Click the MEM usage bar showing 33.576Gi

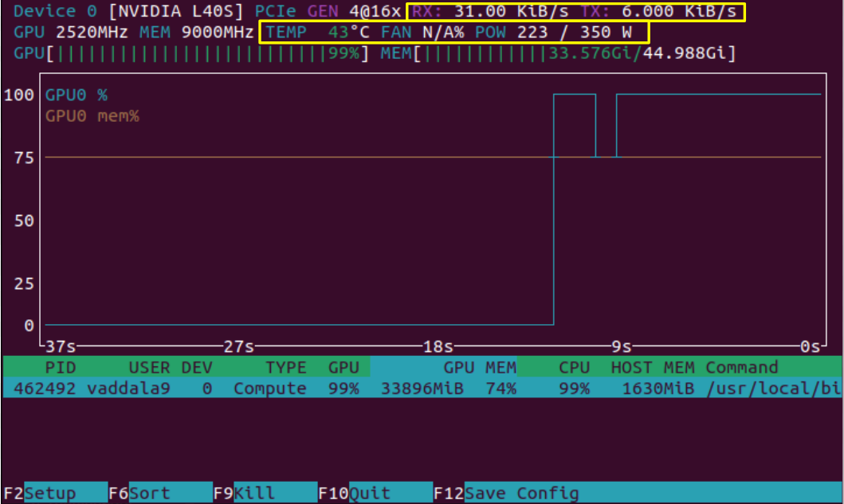click(x=558, y=54)
